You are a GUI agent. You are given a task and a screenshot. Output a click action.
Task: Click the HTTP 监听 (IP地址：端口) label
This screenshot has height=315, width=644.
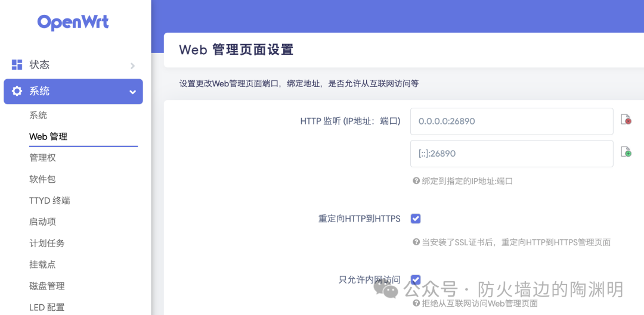[x=351, y=121]
